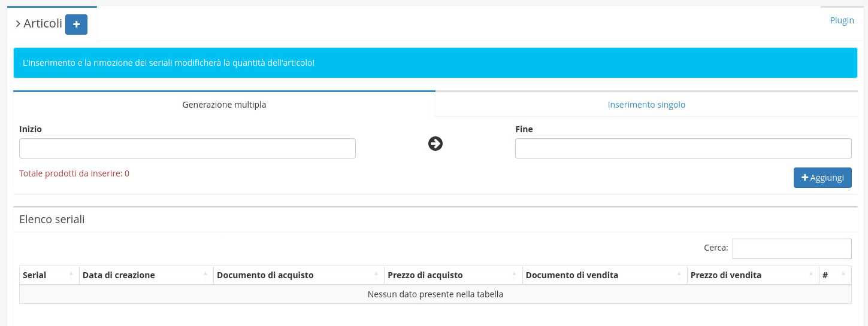
Task: Click the blue serial info banner
Action: (x=435, y=63)
